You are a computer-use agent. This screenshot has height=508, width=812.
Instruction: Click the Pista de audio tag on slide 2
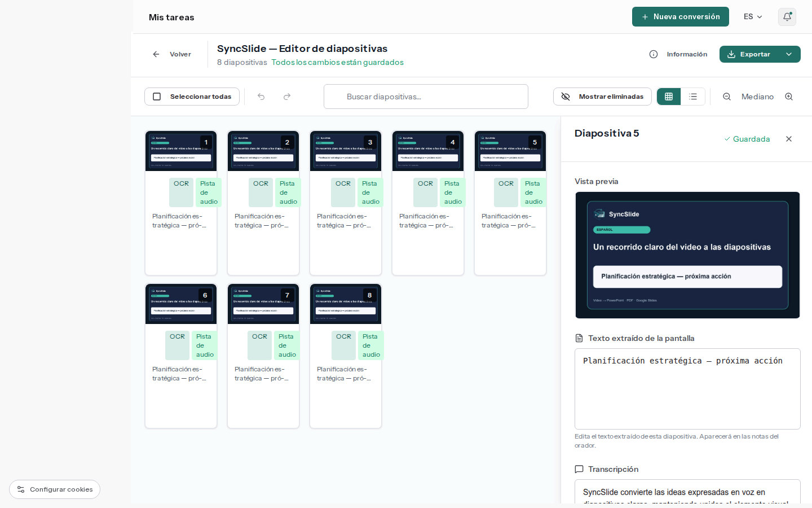pyautogui.click(x=288, y=192)
